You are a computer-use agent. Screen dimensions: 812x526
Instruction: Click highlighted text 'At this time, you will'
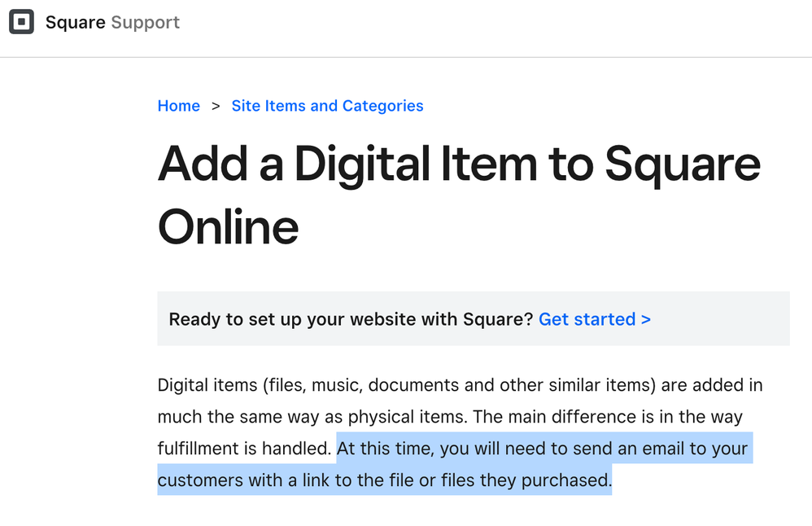418,449
